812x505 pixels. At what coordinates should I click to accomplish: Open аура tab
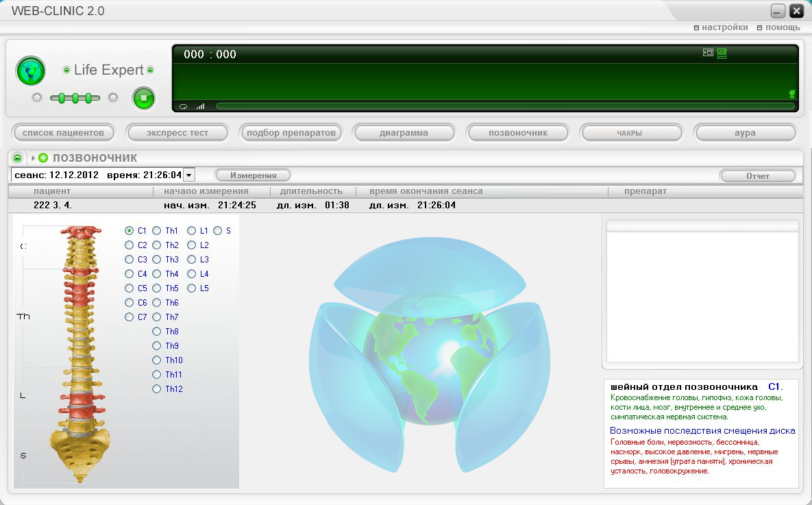pos(745,133)
